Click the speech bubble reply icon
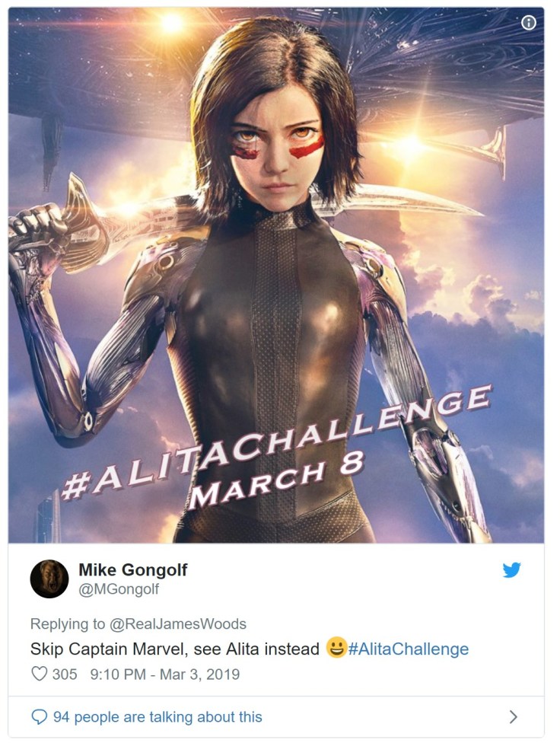560x743 pixels. (40, 717)
